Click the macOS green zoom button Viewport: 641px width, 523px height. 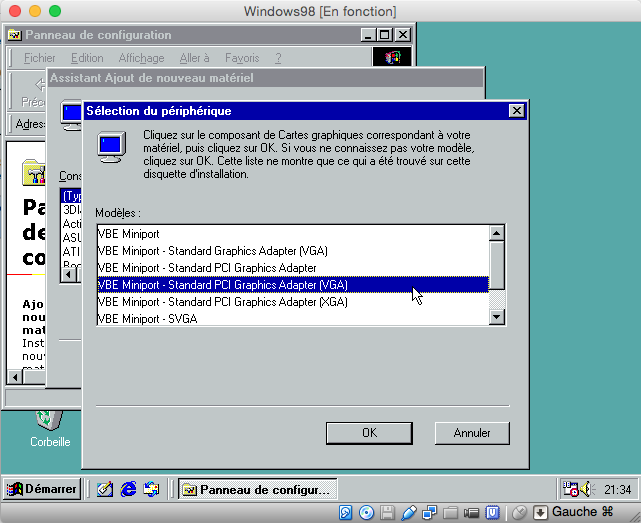click(x=55, y=11)
